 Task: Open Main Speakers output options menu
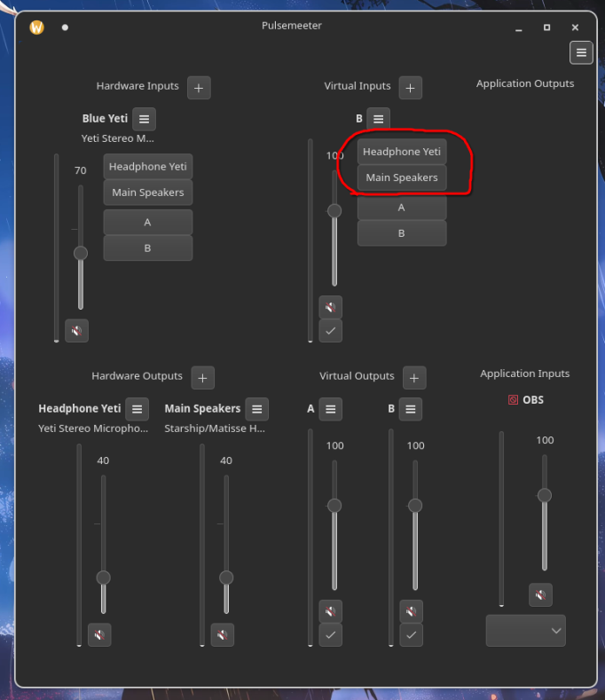[256, 409]
